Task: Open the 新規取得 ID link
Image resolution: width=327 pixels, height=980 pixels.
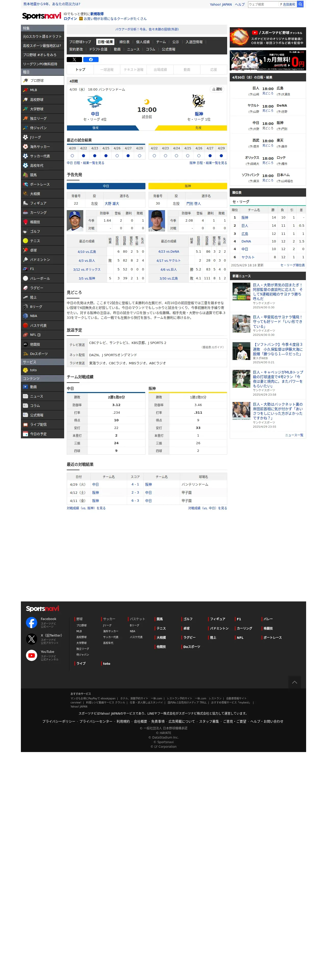Action: (x=97, y=14)
